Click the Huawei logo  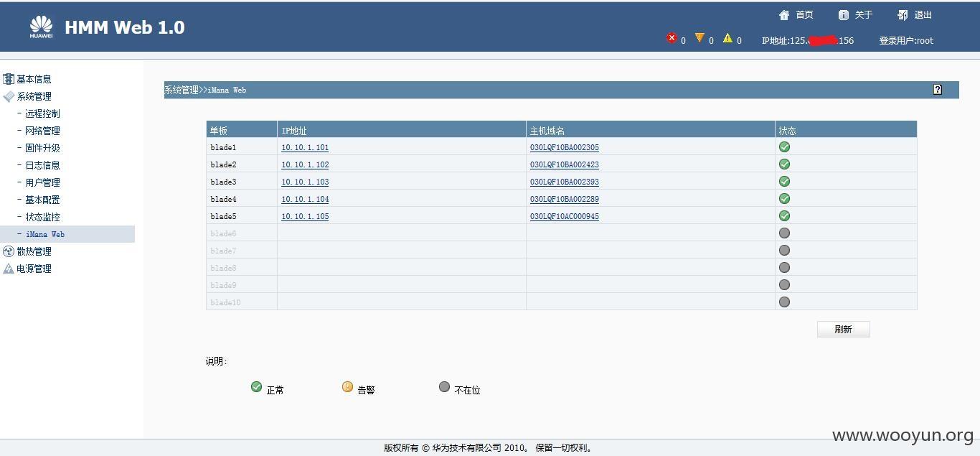pos(41,27)
